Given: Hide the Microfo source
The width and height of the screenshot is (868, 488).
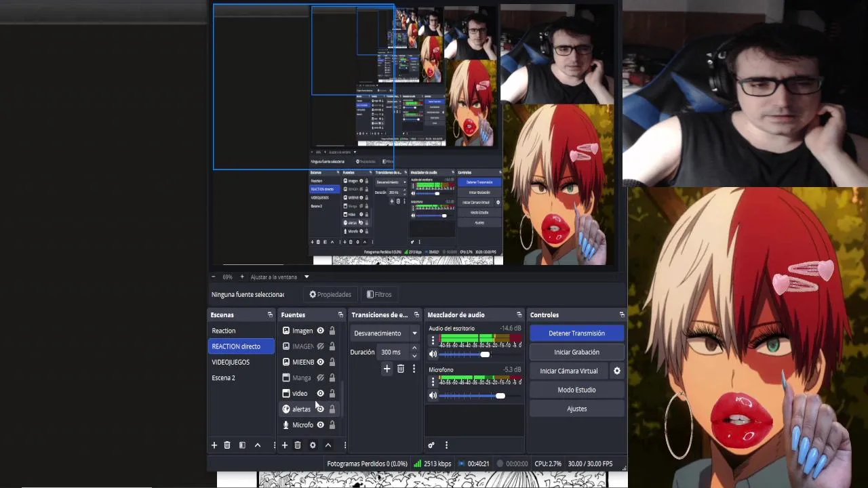Looking at the screenshot, I should [321, 425].
